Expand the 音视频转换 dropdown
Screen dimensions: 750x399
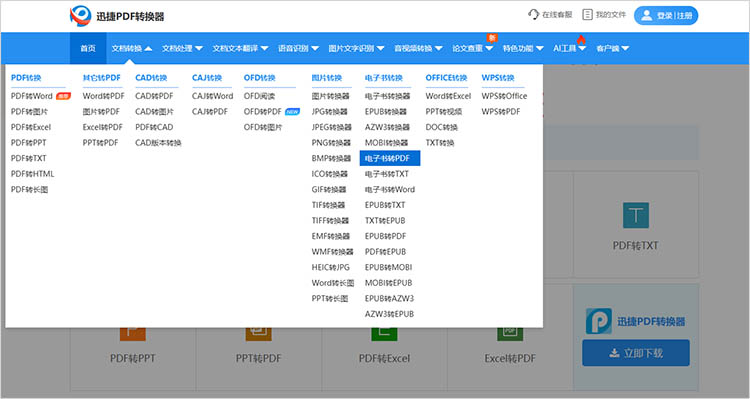tap(418, 48)
